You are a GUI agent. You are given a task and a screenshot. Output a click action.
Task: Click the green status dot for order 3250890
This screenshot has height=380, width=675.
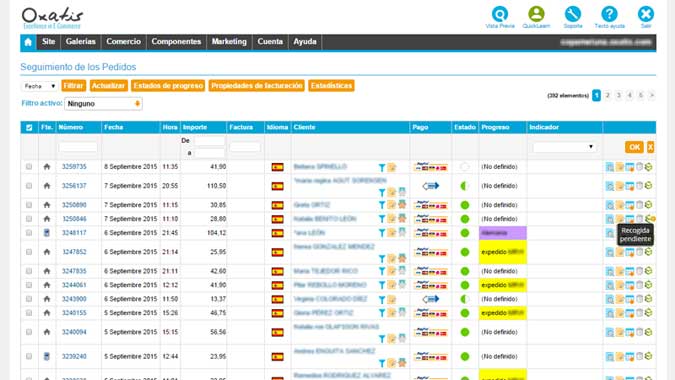click(x=464, y=205)
